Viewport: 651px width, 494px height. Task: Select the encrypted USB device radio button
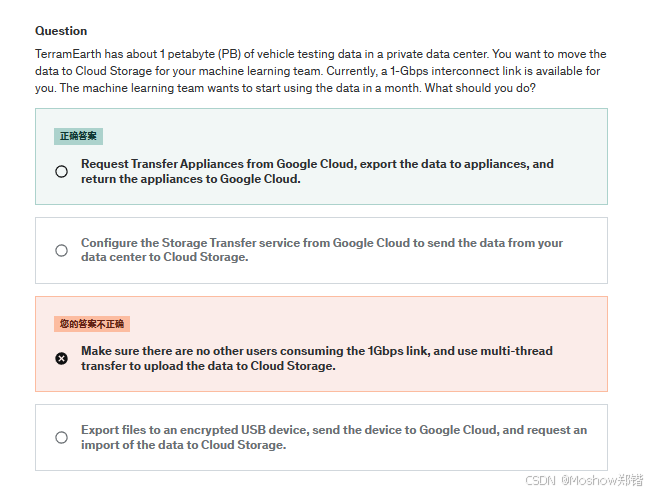(61, 437)
